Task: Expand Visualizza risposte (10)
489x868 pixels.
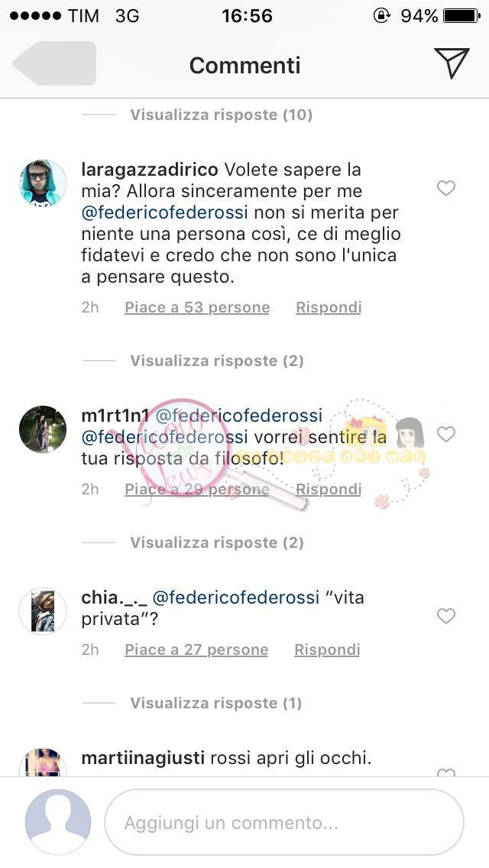Action: pos(221,115)
